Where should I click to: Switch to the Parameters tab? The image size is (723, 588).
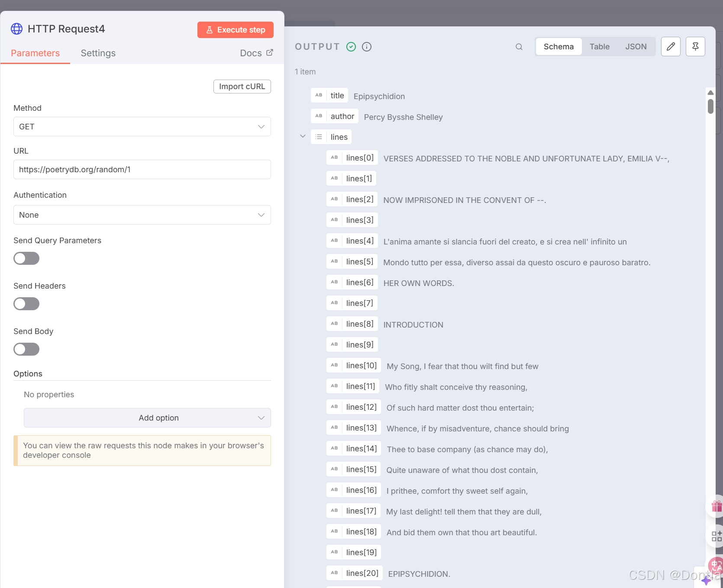[x=35, y=53]
